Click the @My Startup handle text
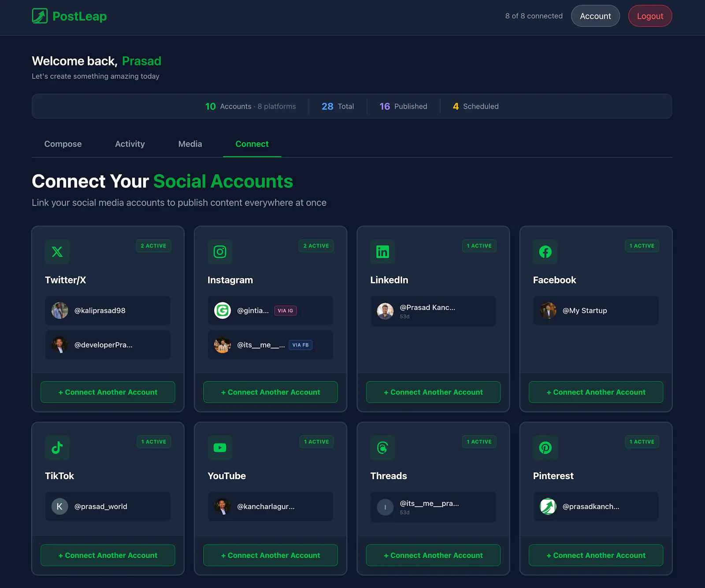The width and height of the screenshot is (705, 588). pyautogui.click(x=585, y=311)
